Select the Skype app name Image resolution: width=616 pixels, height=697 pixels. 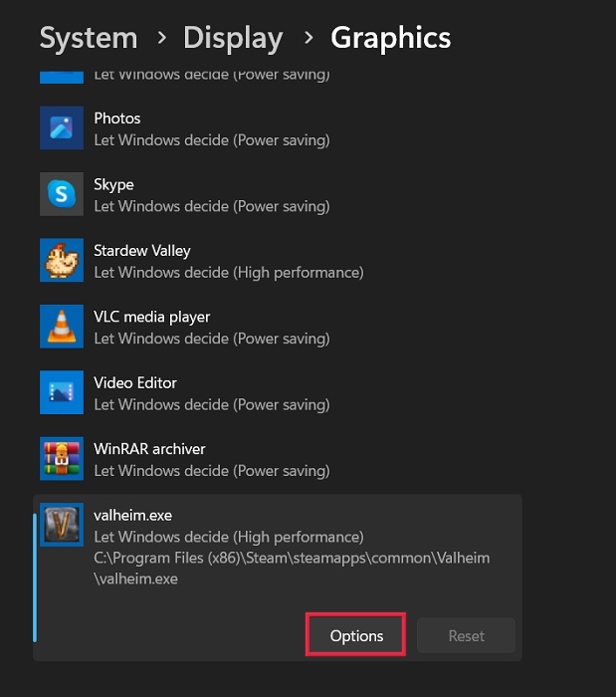(113, 184)
